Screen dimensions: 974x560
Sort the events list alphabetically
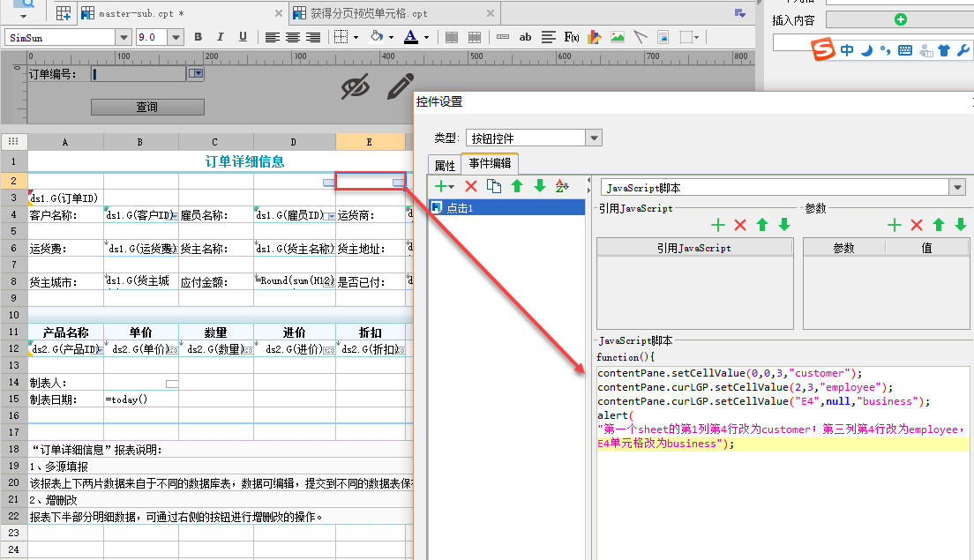click(562, 186)
